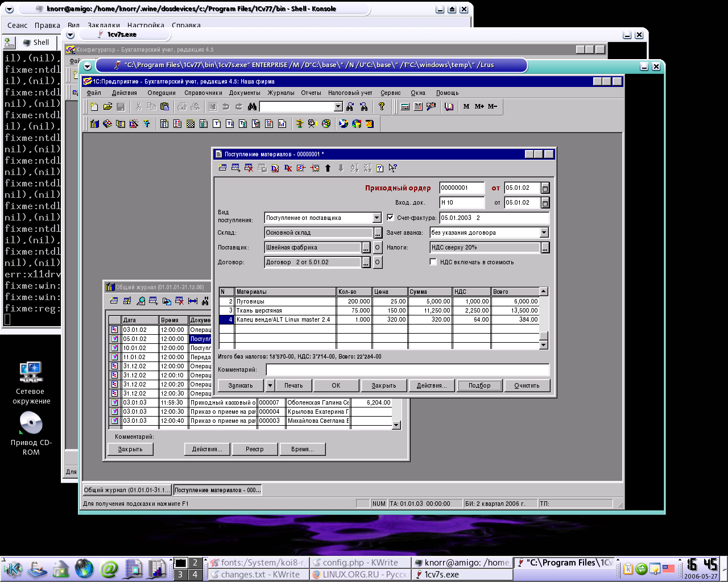Open calendar picker beside order date 05.01.02

click(x=545, y=188)
